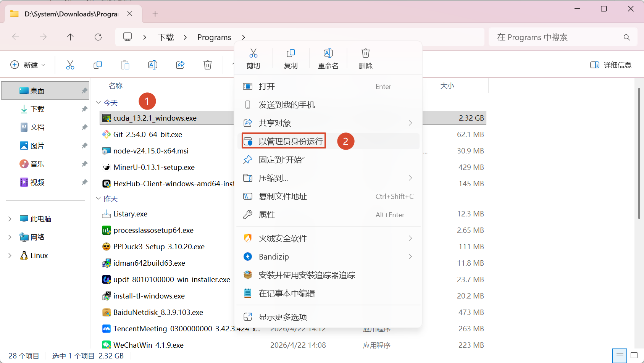The image size is (644, 363).
Task: Click the Programs search box
Action: coord(557,37)
